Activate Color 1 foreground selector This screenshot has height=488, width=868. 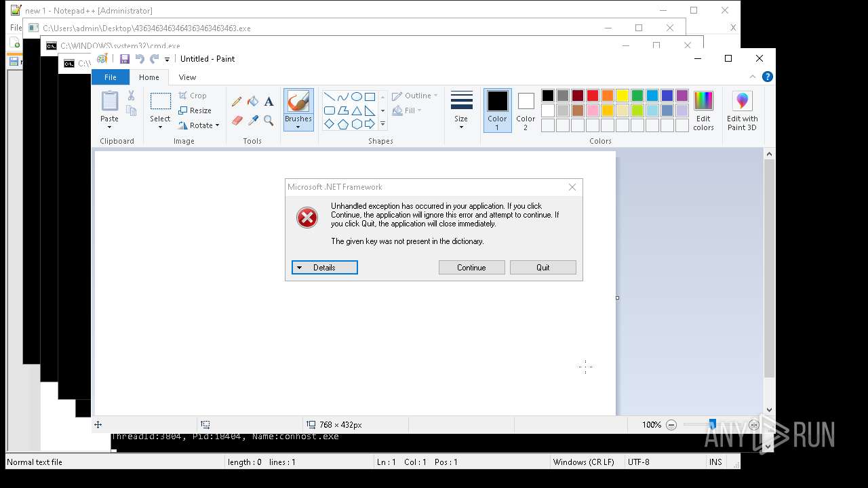[x=497, y=111]
